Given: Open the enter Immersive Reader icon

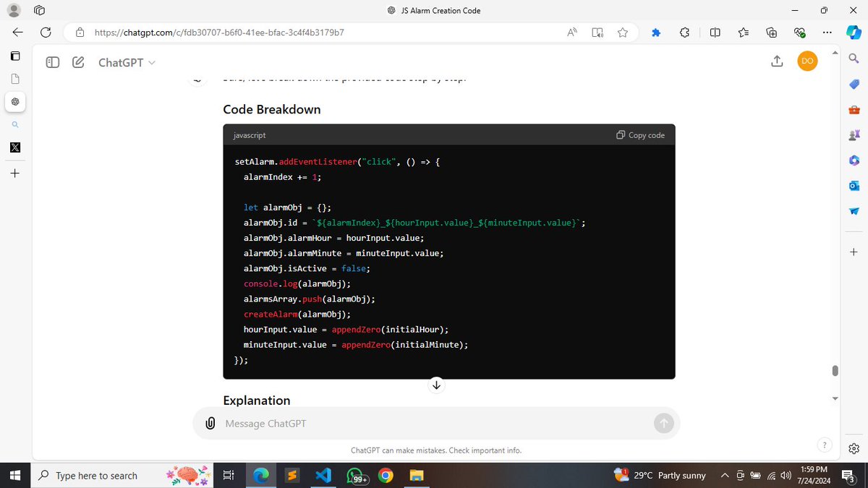Looking at the screenshot, I should pos(597,33).
